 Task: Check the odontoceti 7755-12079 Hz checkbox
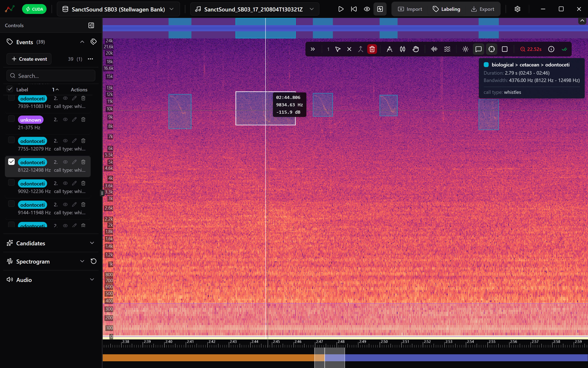(x=11, y=140)
